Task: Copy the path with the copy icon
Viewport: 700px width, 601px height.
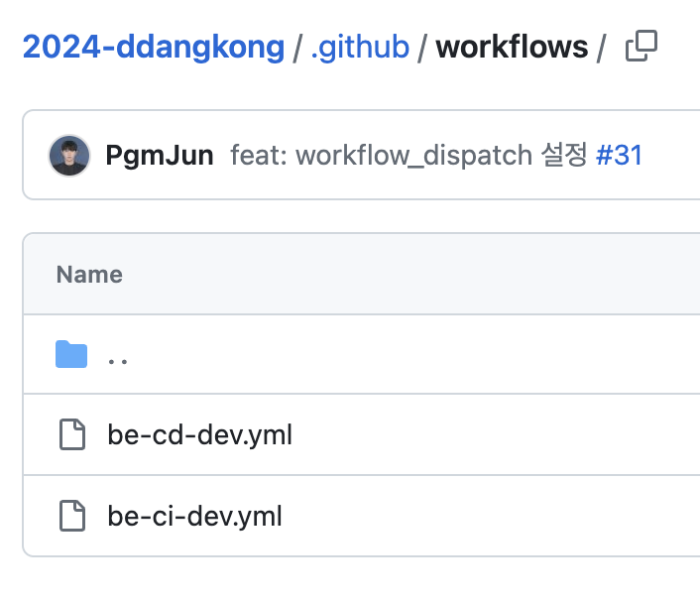Action: (x=642, y=46)
